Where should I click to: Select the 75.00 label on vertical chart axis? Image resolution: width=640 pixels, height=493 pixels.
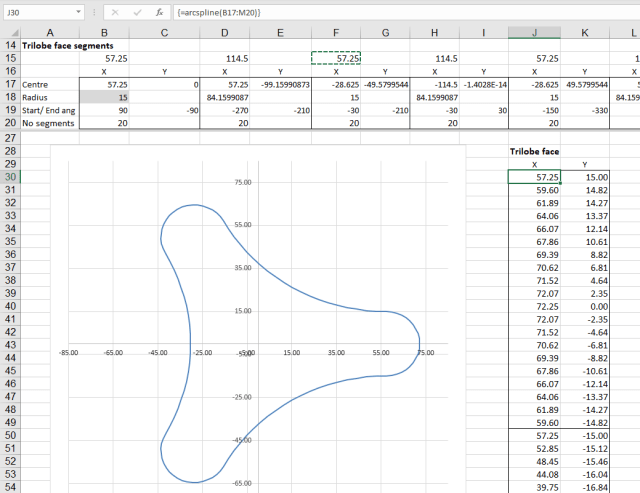tap(243, 184)
